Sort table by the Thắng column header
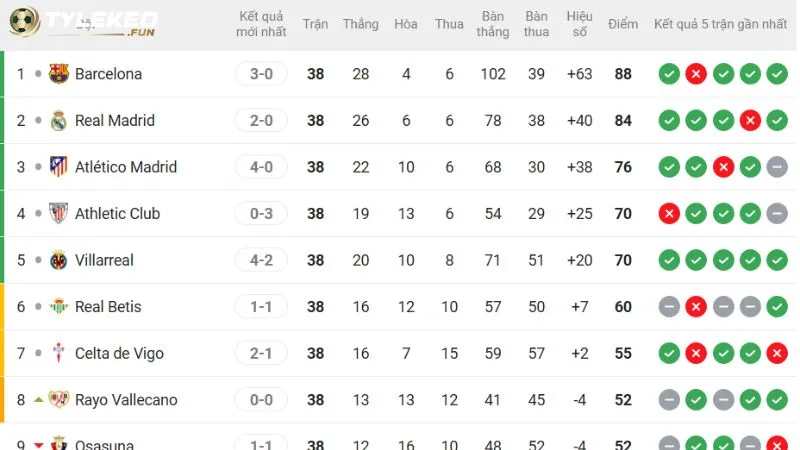The height and width of the screenshot is (450, 800). click(361, 24)
